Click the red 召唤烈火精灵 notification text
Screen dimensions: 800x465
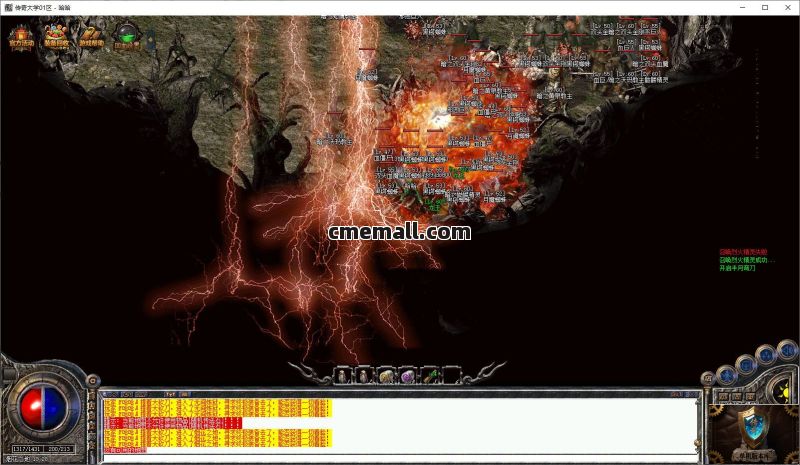[747, 252]
